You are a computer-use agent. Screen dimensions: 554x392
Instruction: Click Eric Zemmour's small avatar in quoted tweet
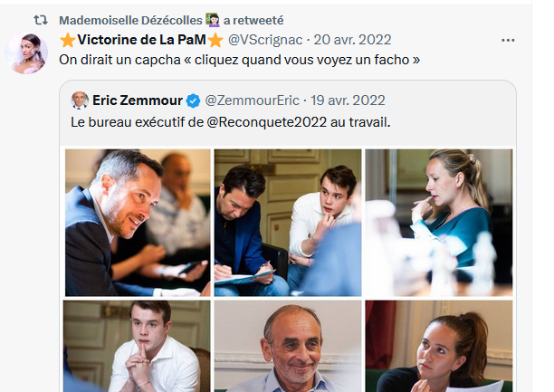click(80, 100)
